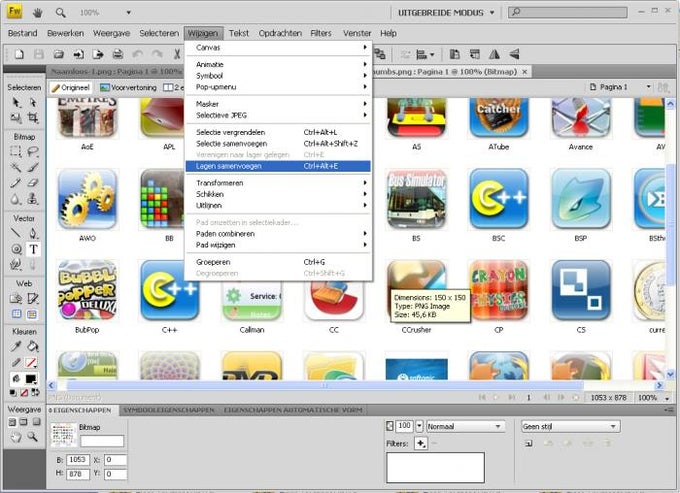Viewport: 680px width, 493px height.
Task: Select the Pen tool
Action: click(x=33, y=233)
